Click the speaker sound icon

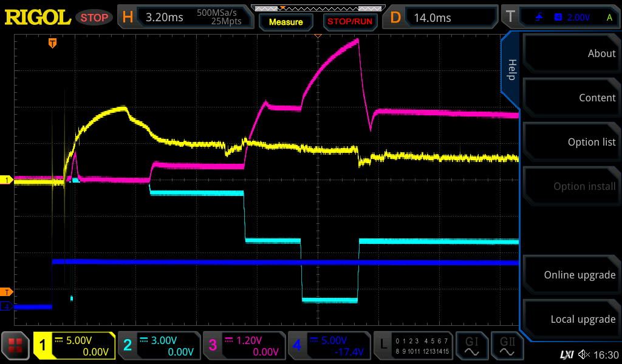584,354
